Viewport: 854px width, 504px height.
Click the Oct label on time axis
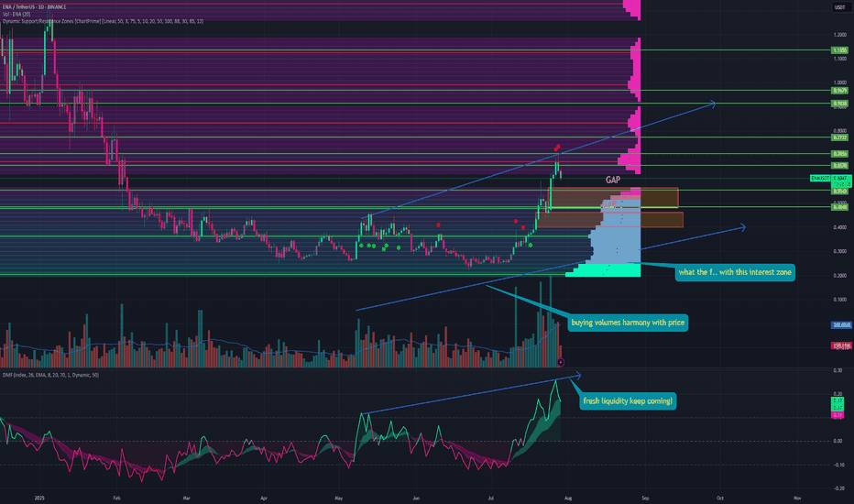(x=720, y=498)
